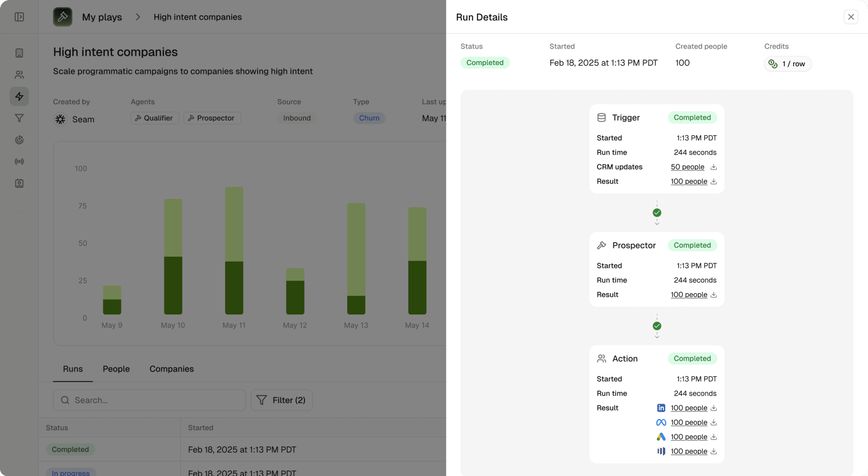Viewport: 868px width, 476px height.
Task: Download the Trigger result file
Action: (x=713, y=181)
